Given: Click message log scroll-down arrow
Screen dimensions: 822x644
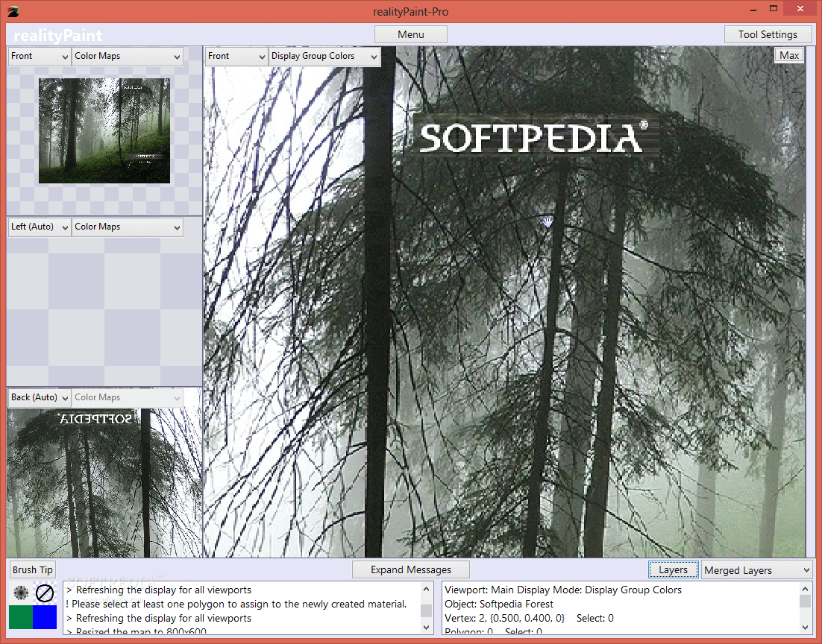Looking at the screenshot, I should point(426,627).
